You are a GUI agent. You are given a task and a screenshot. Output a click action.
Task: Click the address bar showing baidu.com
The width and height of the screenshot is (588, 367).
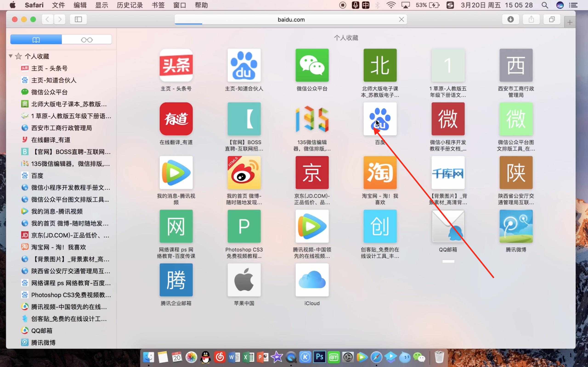click(x=291, y=19)
